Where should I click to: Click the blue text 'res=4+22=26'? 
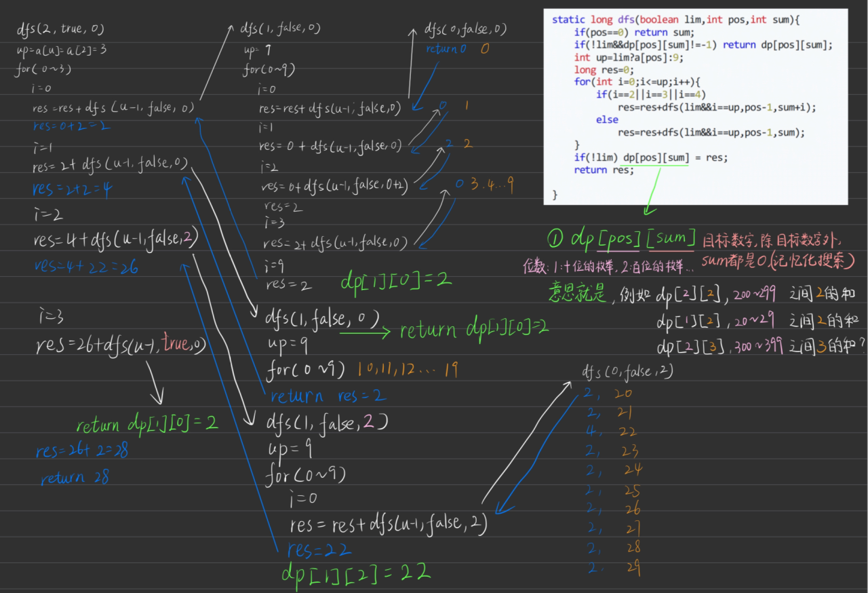click(x=85, y=267)
